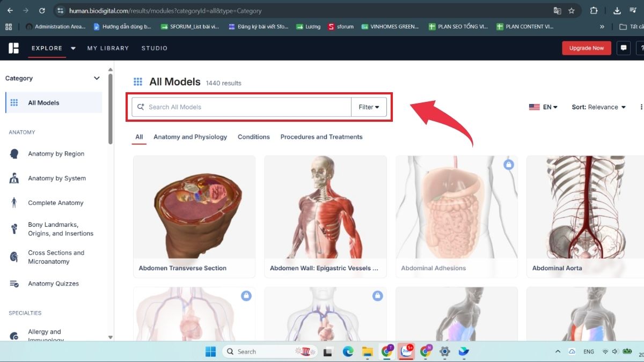This screenshot has height=362, width=644.
Task: Collapse the Category section chevron
Action: [97, 78]
